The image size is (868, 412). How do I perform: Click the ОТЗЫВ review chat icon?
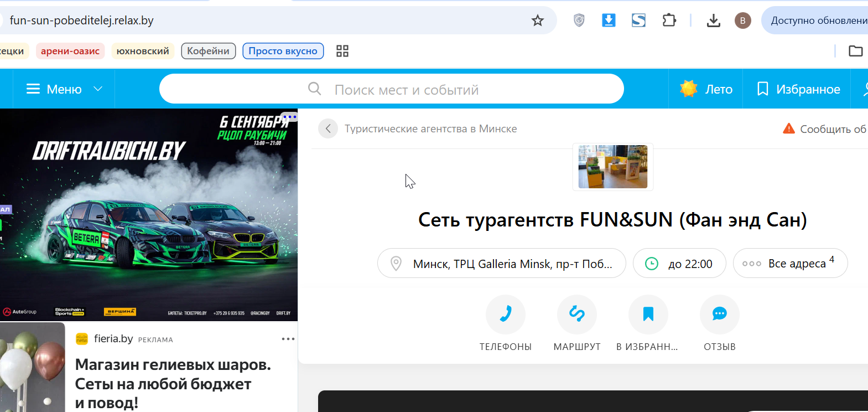pos(720,315)
